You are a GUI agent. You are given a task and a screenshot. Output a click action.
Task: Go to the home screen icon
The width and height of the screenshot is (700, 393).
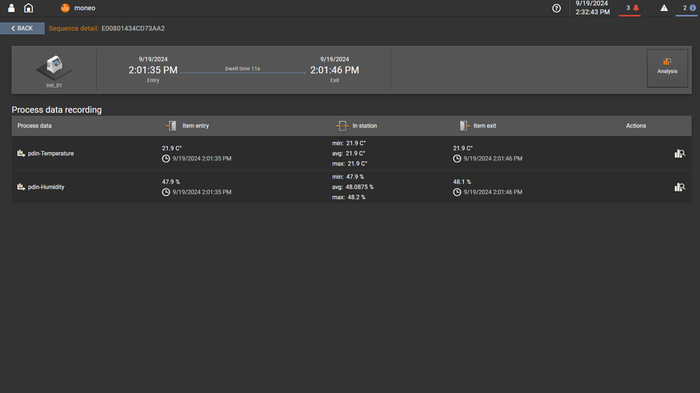[x=29, y=8]
